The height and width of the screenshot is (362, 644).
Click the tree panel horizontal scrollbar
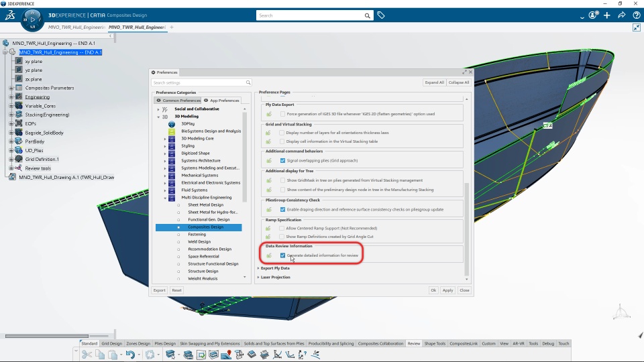(x=47, y=336)
